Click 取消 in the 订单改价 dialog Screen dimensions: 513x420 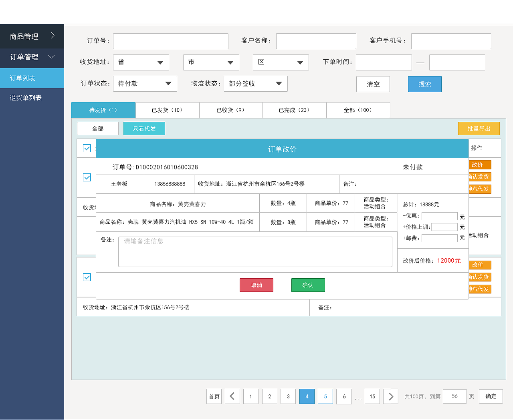[x=256, y=285]
